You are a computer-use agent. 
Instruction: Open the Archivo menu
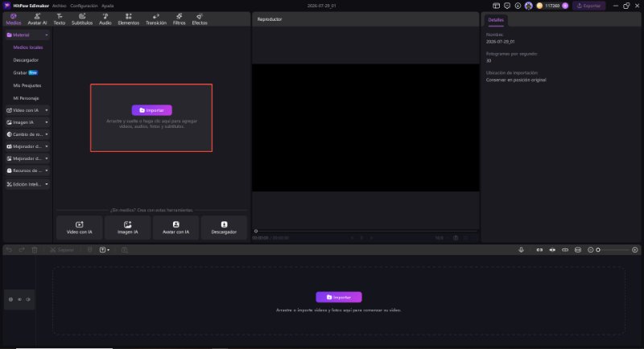(x=59, y=6)
